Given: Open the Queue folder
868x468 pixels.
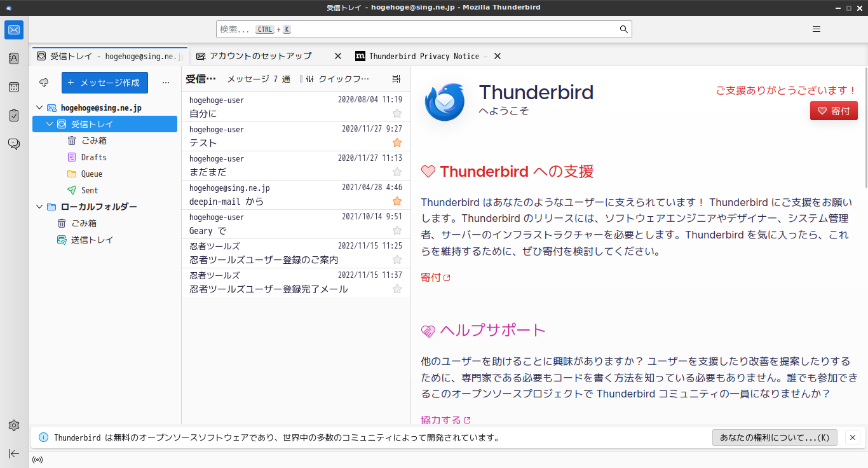Looking at the screenshot, I should [x=105, y=174].
